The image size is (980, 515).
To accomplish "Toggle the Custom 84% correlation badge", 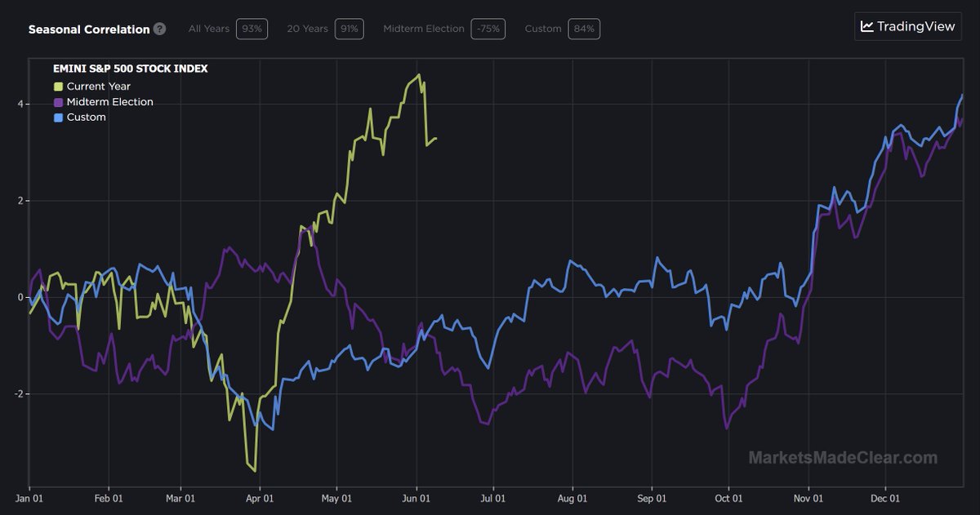I will pyautogui.click(x=585, y=29).
